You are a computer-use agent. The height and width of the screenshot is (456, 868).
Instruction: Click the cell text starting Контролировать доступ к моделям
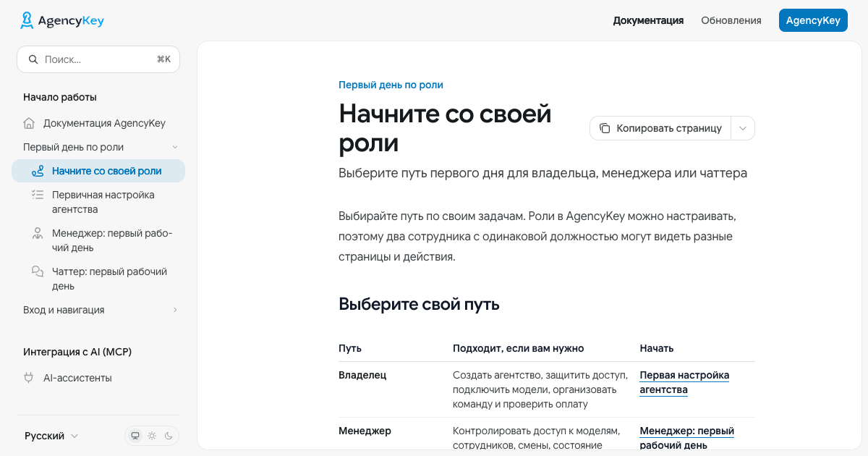[537, 438]
